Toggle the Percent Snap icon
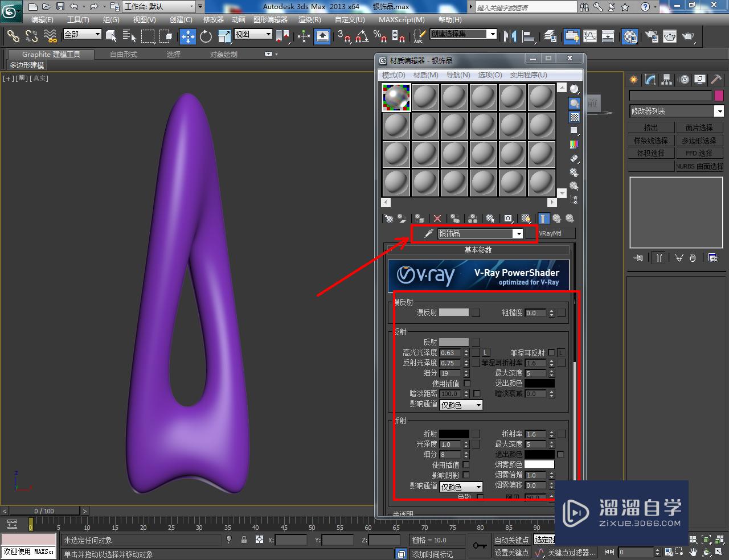The height and width of the screenshot is (560, 729). [x=380, y=36]
